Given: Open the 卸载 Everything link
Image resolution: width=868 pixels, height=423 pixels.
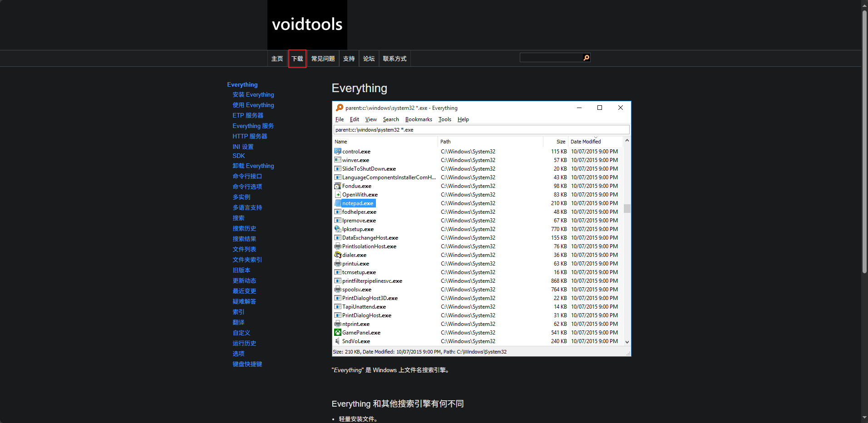Looking at the screenshot, I should 253,166.
